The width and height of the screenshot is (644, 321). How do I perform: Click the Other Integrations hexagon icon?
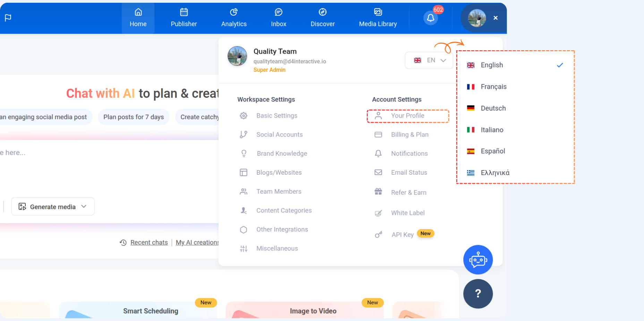(244, 229)
